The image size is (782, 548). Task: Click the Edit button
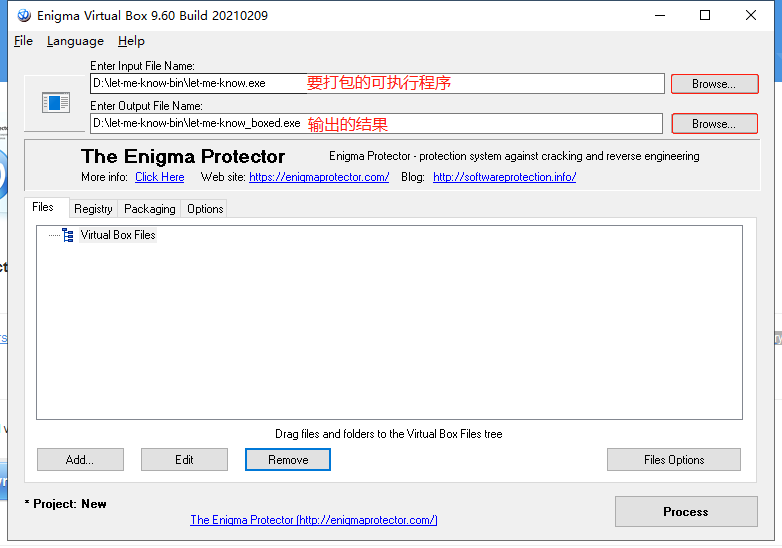(185, 459)
